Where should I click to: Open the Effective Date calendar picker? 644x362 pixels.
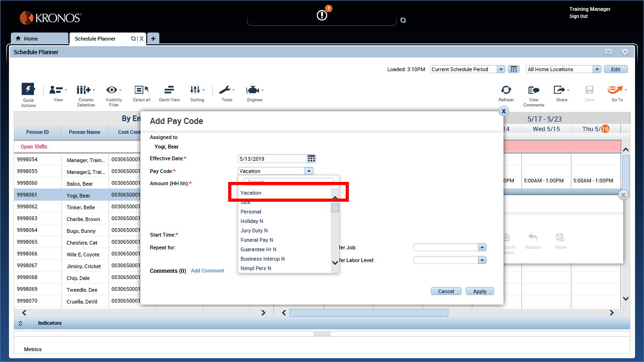(311, 158)
